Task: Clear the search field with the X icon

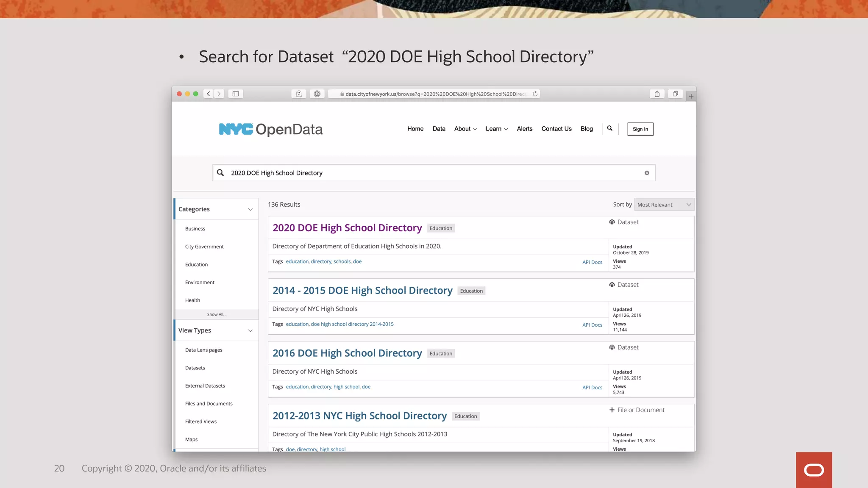Action: [647, 173]
